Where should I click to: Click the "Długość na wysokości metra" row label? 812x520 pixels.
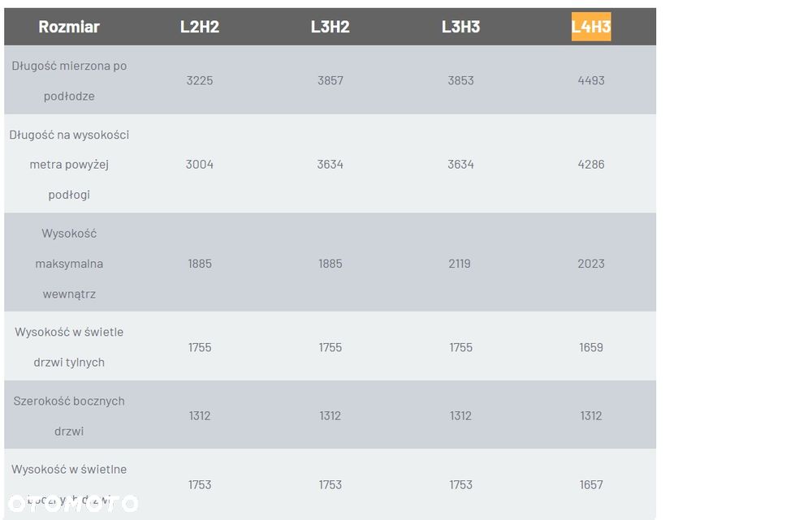pos(69,164)
